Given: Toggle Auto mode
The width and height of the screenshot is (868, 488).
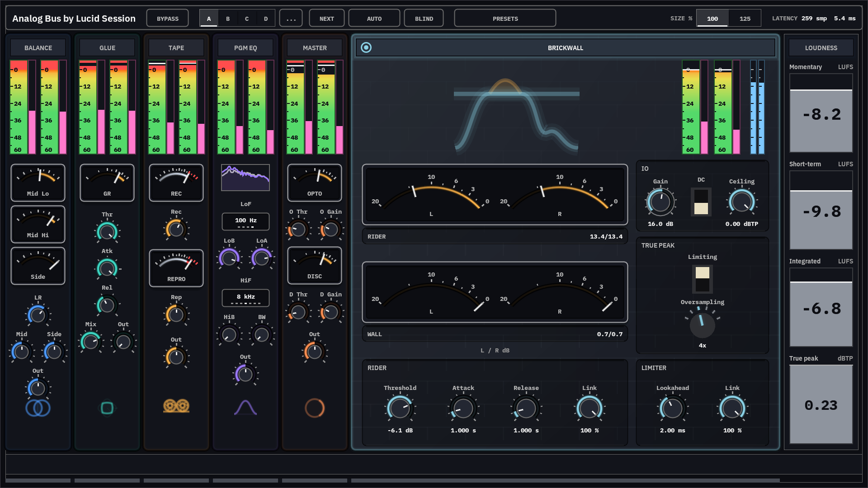Looking at the screenshot, I should point(374,19).
